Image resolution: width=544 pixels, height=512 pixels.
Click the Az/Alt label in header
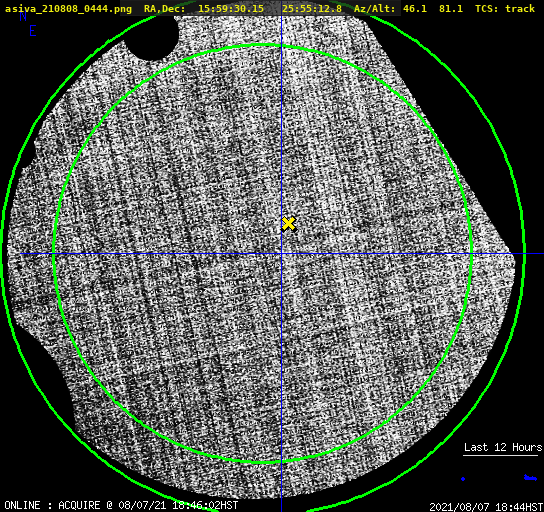[374, 8]
